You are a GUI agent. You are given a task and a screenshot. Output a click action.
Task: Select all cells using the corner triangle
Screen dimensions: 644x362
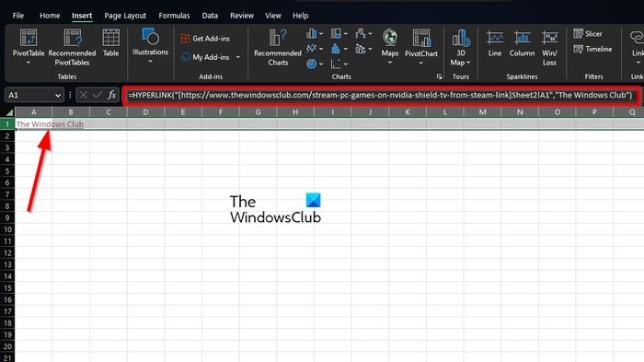(9, 111)
